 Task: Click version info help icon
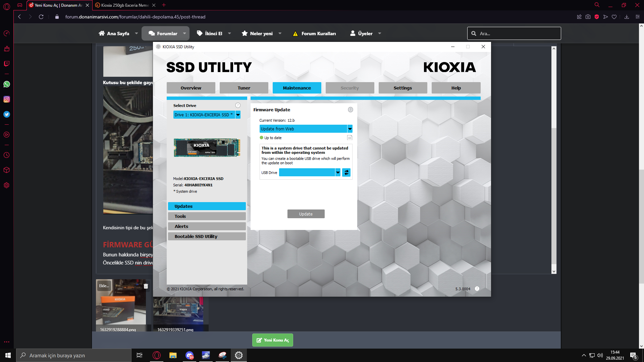point(477,289)
